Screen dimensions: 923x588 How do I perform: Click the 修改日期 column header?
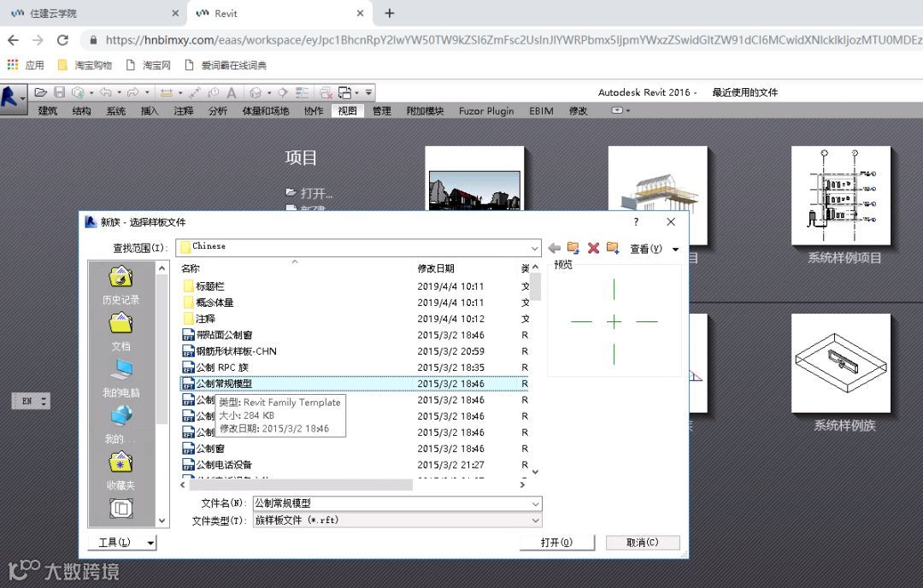tap(436, 268)
